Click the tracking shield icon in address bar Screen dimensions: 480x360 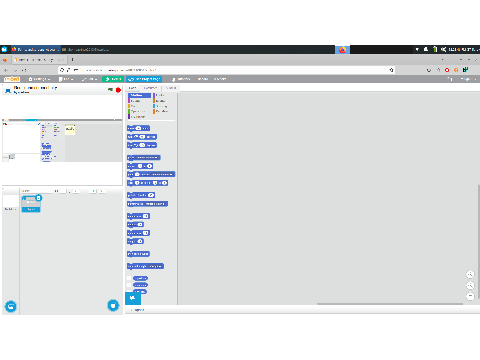(x=62, y=70)
